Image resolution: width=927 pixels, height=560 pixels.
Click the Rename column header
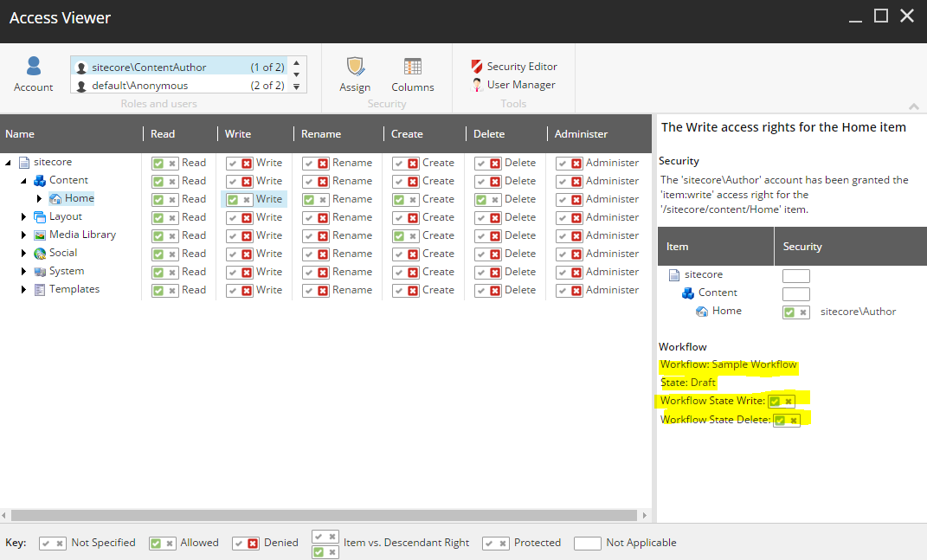point(321,133)
